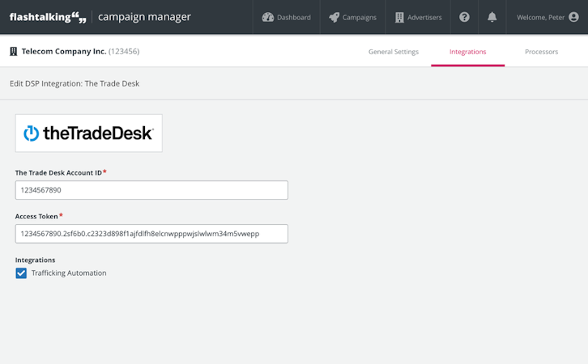Screen dimensions: 588x364
Task: Click the Edit DSP Integration: The Trade Desk heading
Action: 75,83
